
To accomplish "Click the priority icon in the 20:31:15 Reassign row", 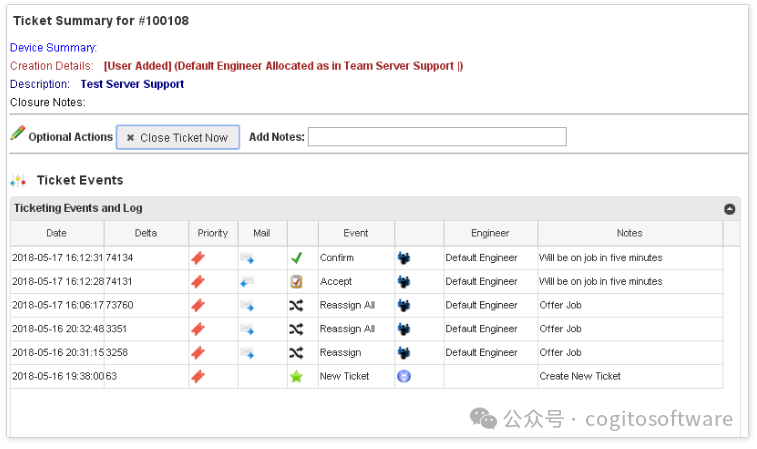I will (198, 352).
